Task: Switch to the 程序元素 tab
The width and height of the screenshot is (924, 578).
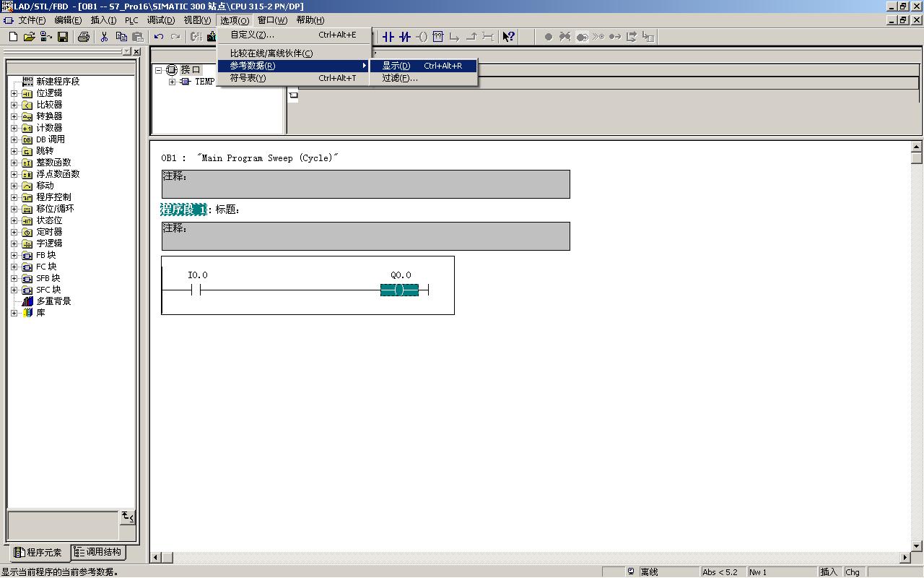Action: [x=39, y=553]
